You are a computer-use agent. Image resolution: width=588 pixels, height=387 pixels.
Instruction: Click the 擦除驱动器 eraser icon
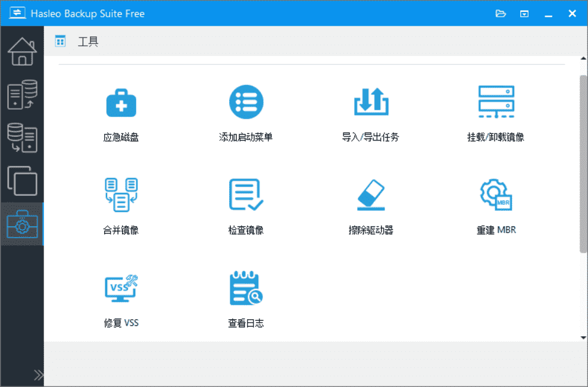coord(371,195)
